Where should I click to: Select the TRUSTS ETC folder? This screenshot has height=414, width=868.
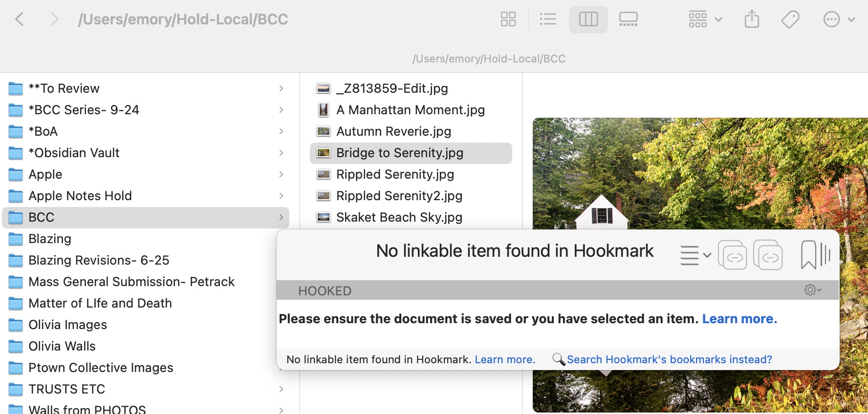[x=146, y=389]
